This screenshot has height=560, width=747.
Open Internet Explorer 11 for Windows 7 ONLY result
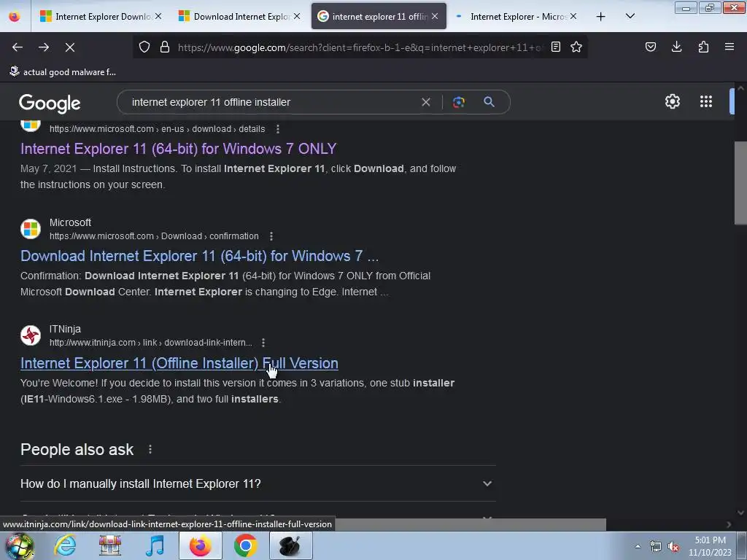point(178,149)
